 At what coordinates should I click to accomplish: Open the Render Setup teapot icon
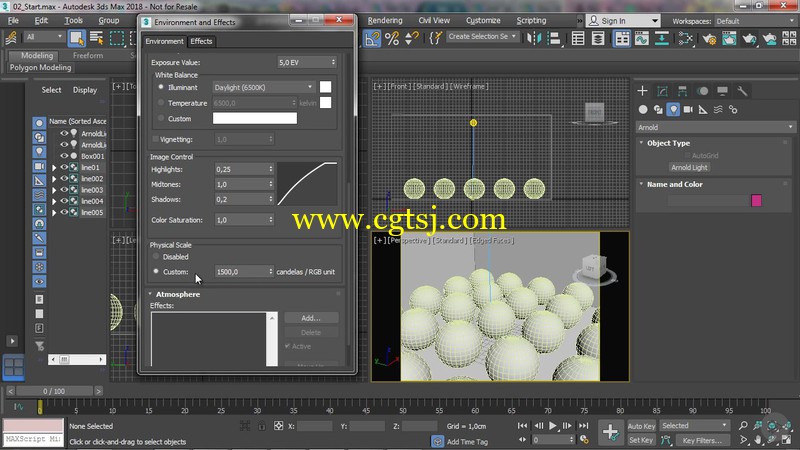709,38
